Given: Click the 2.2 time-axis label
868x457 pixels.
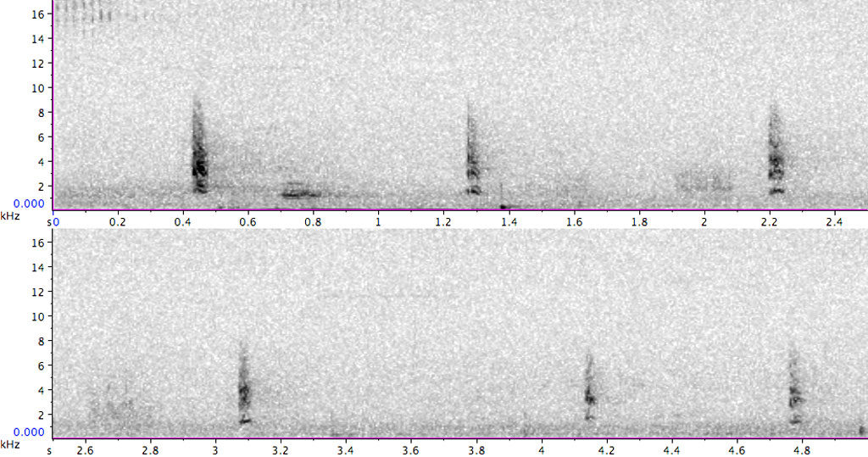Looking at the screenshot, I should click(770, 222).
